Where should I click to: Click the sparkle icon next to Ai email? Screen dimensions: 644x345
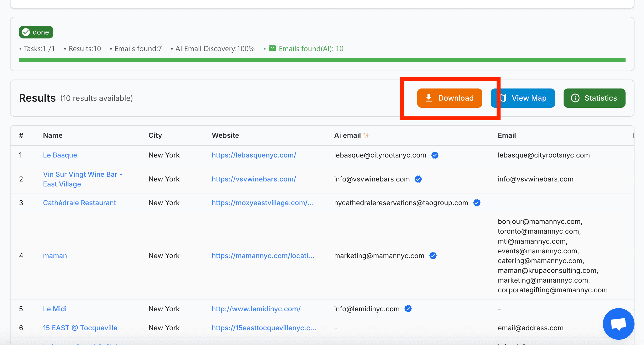point(366,135)
